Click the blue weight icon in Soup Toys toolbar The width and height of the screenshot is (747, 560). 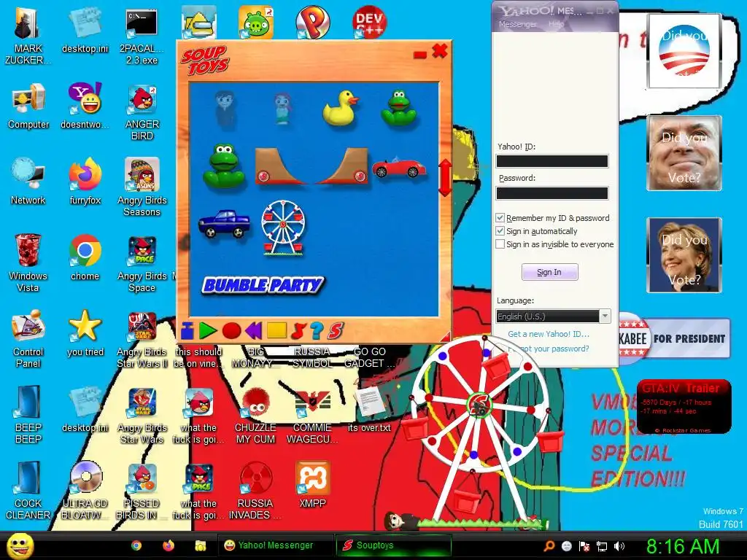[x=187, y=330]
